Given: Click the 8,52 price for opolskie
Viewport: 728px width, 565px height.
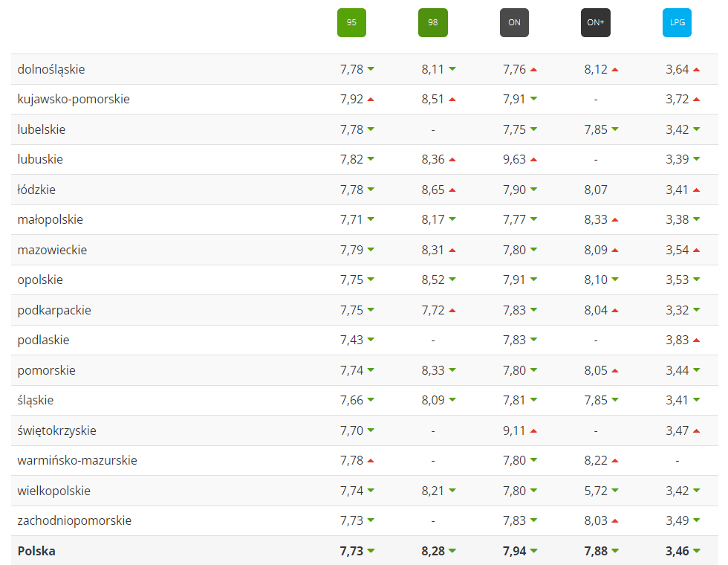Looking at the screenshot, I should tap(432, 280).
